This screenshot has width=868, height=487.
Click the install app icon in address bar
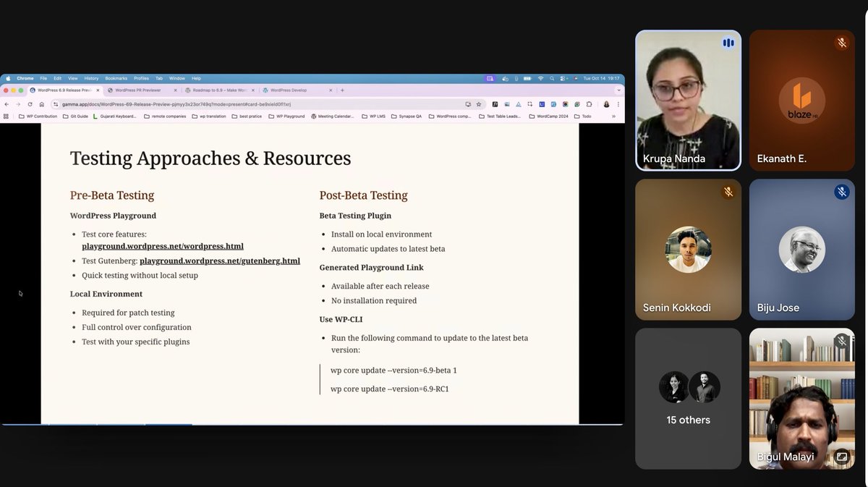468,104
